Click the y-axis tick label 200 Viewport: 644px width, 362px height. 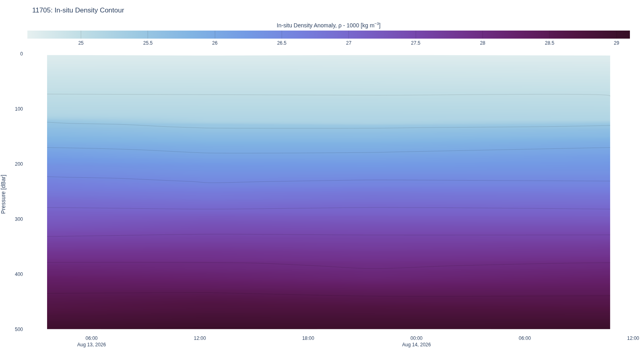19,164
